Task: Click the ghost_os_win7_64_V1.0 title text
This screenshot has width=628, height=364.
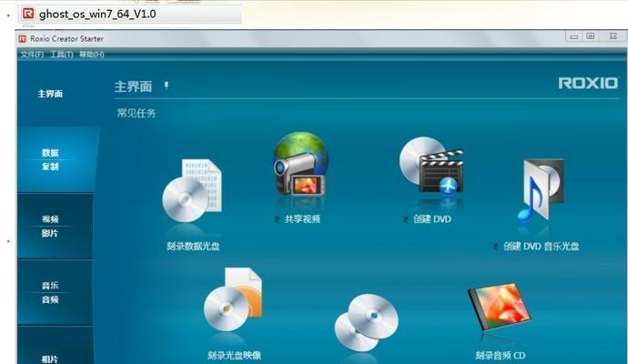Action: (x=97, y=14)
